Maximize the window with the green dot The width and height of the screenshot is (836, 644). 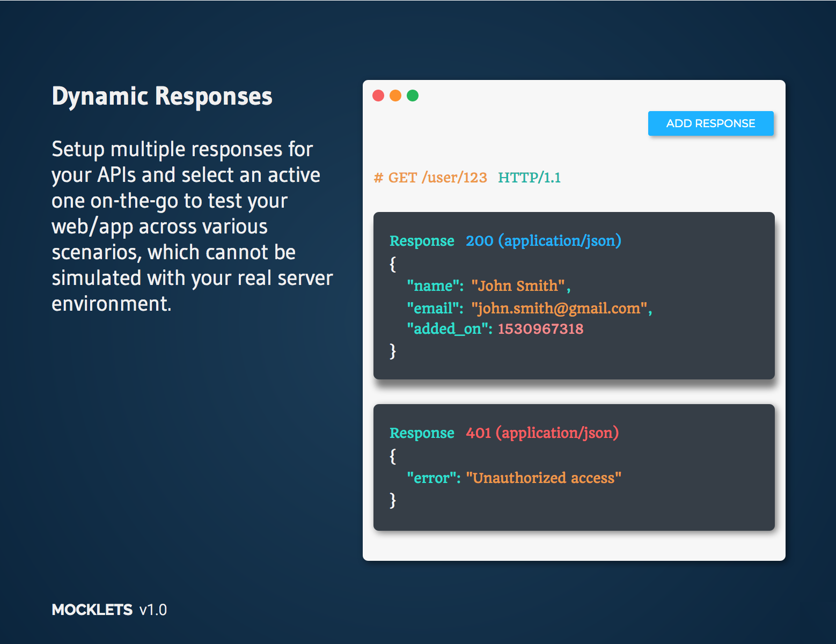tap(413, 96)
